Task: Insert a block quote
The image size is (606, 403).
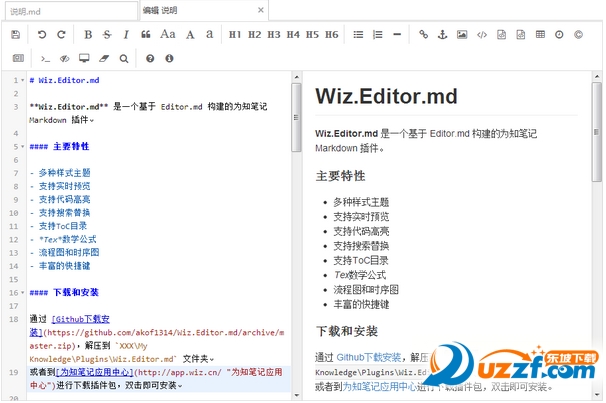Action: 146,35
